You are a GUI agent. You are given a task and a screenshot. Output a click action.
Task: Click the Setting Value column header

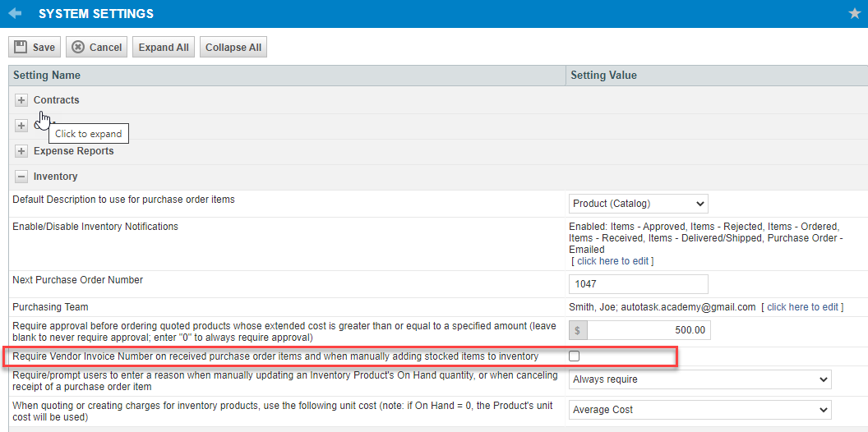pyautogui.click(x=603, y=76)
